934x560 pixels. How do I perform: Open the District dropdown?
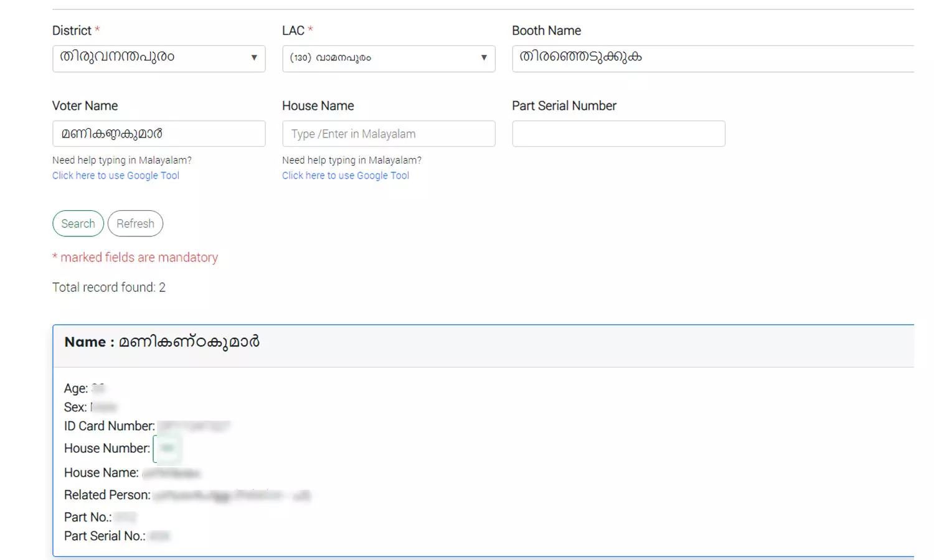[x=159, y=58]
